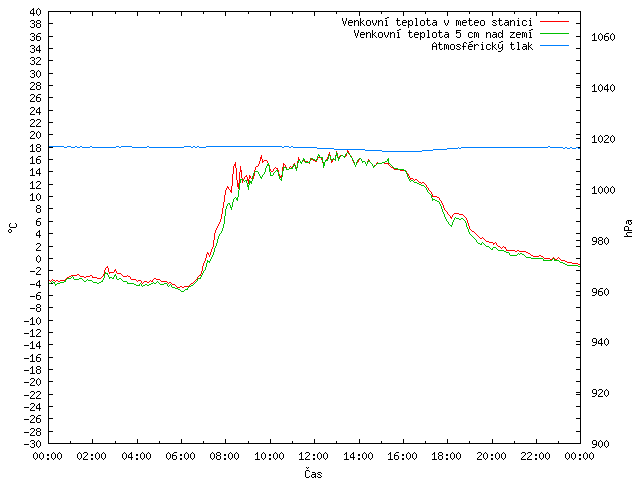This screenshot has width=640, height=480.
Task: Click pressure axis label '1020'
Action: [x=603, y=139]
